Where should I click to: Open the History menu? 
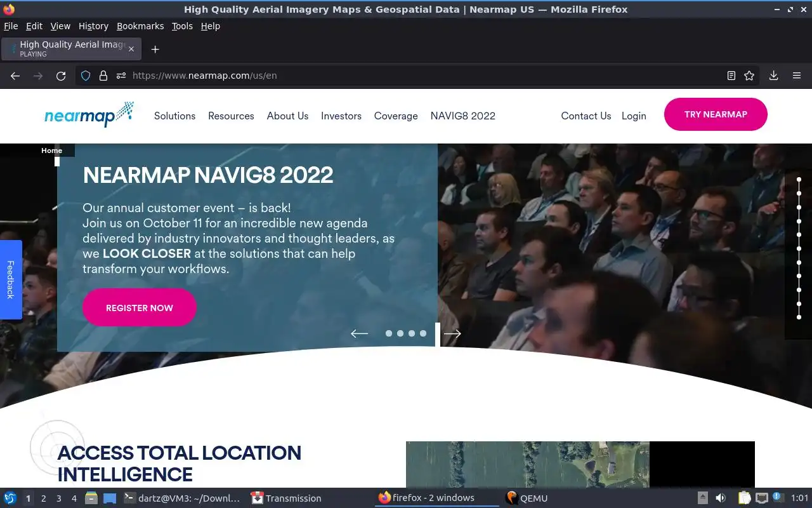(x=93, y=26)
